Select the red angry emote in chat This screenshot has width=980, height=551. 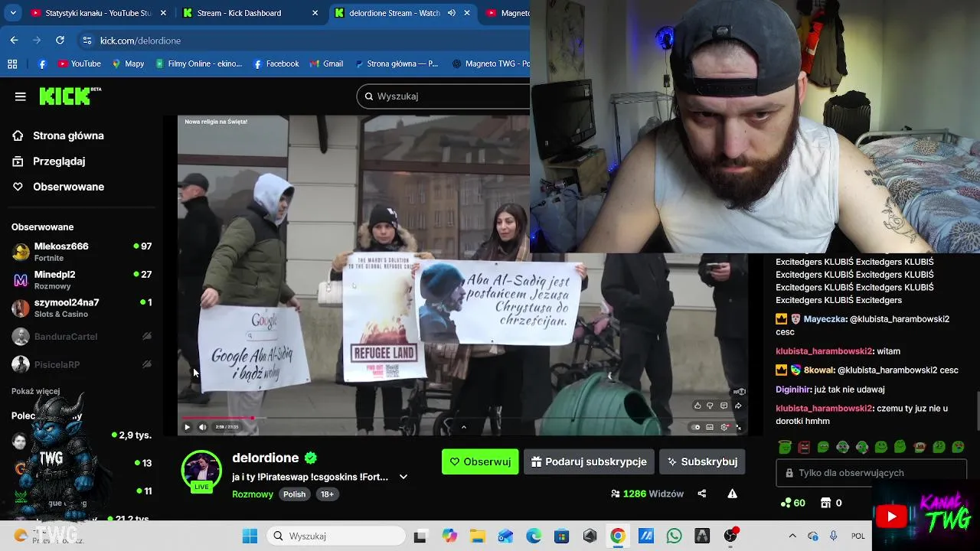(804, 447)
